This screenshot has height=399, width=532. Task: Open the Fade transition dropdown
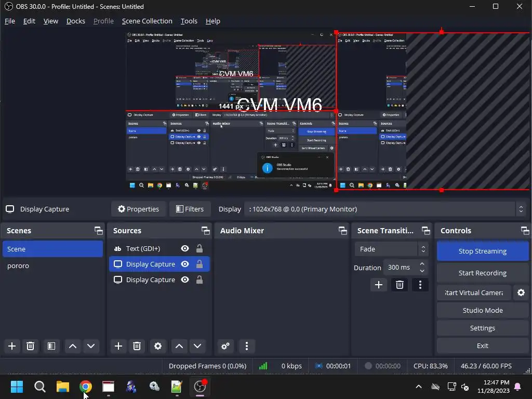point(391,249)
